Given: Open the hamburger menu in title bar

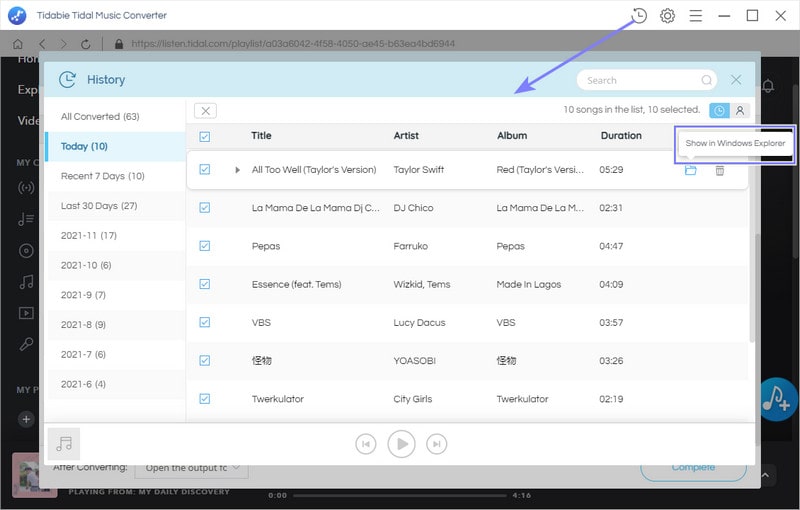Looking at the screenshot, I should click(695, 15).
